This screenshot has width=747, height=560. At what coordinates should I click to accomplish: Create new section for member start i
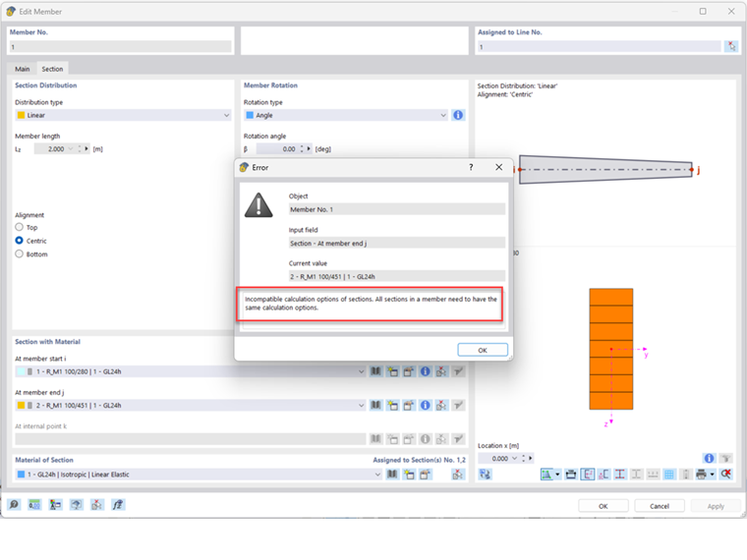pyautogui.click(x=392, y=371)
